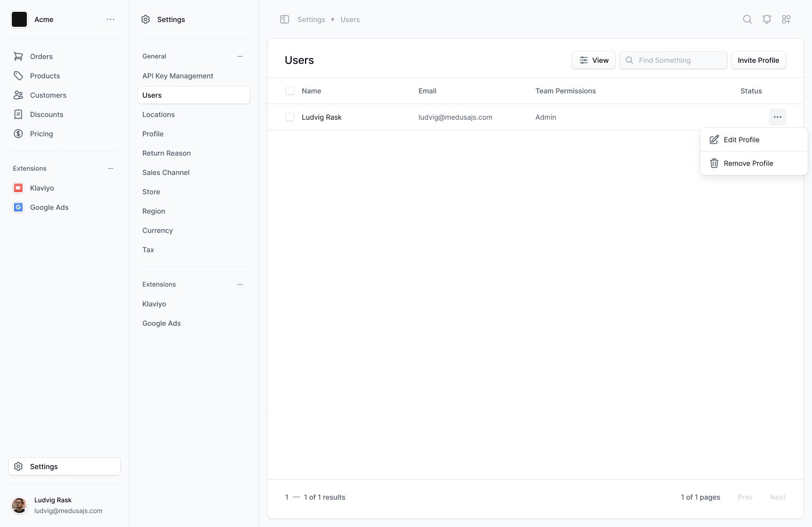
Task: Click the Acme store logo square
Action: [x=19, y=19]
